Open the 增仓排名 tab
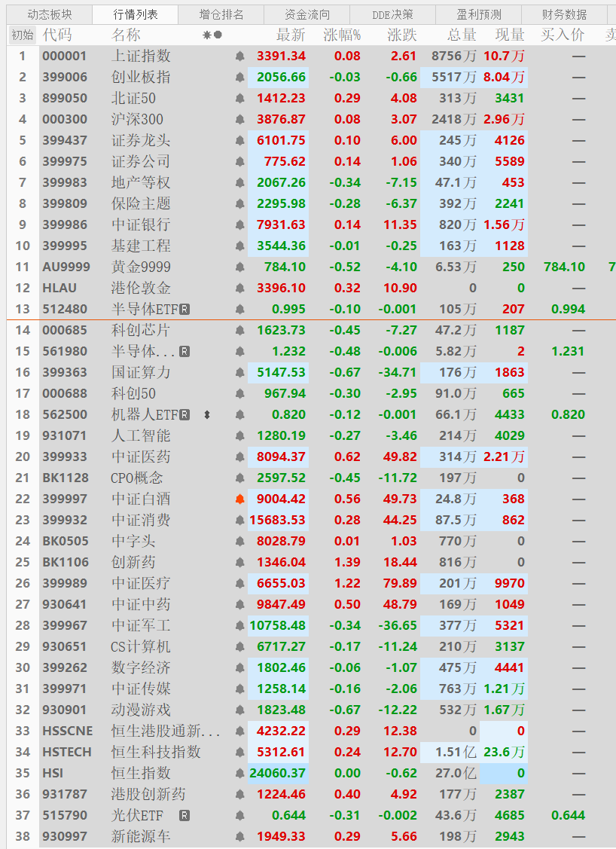Screen dimensions: 616x849 coord(221,14)
